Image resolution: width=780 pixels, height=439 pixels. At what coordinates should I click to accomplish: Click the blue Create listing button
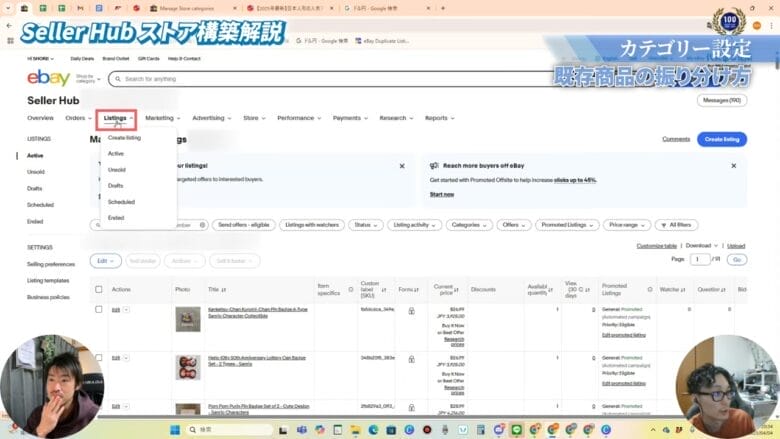point(722,139)
